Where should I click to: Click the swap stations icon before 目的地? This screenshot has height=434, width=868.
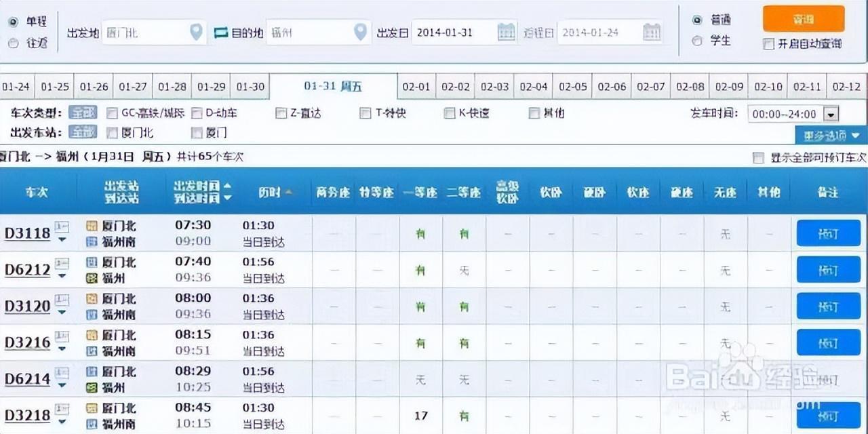pos(221,33)
